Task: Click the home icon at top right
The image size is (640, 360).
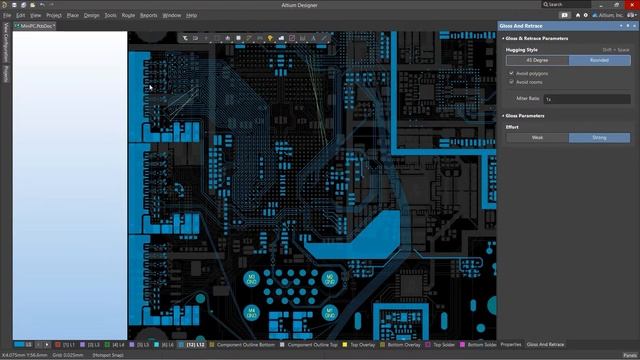Action: pos(578,15)
